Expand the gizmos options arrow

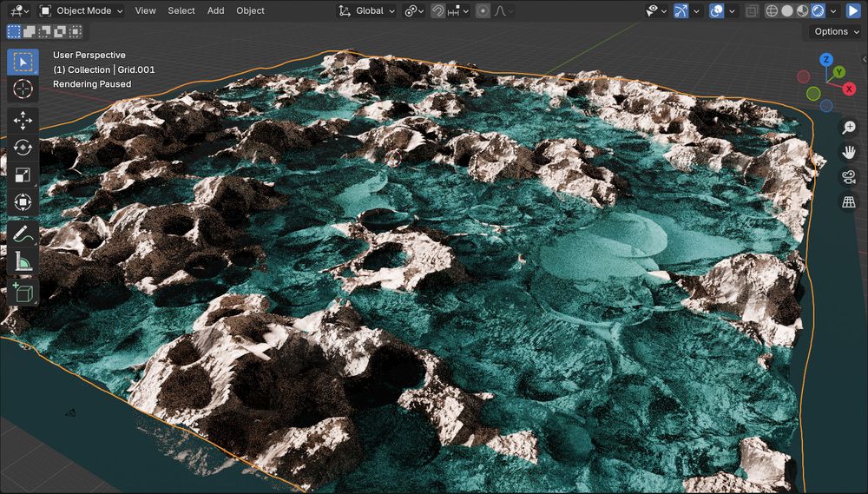tap(696, 10)
